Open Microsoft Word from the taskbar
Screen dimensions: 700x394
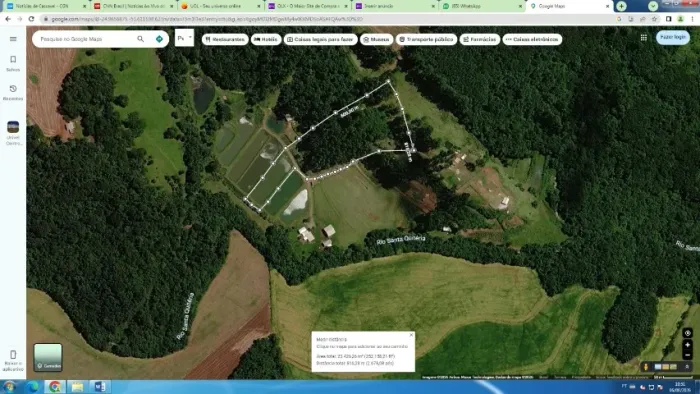[100, 387]
